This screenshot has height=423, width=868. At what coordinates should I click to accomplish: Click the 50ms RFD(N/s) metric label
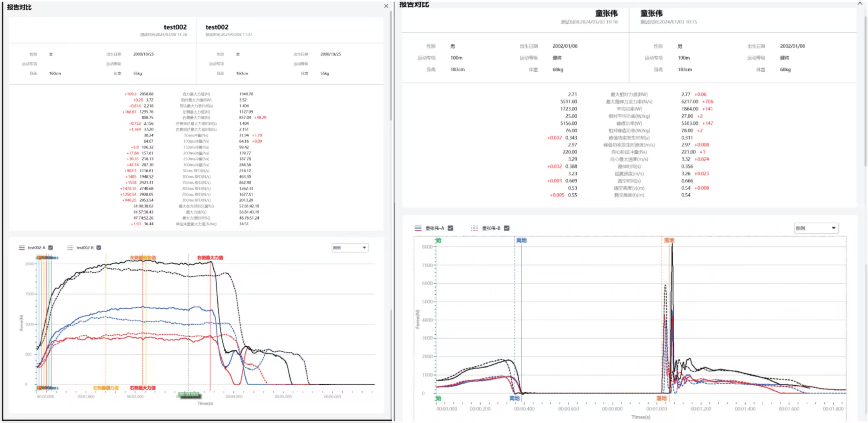pos(196,171)
